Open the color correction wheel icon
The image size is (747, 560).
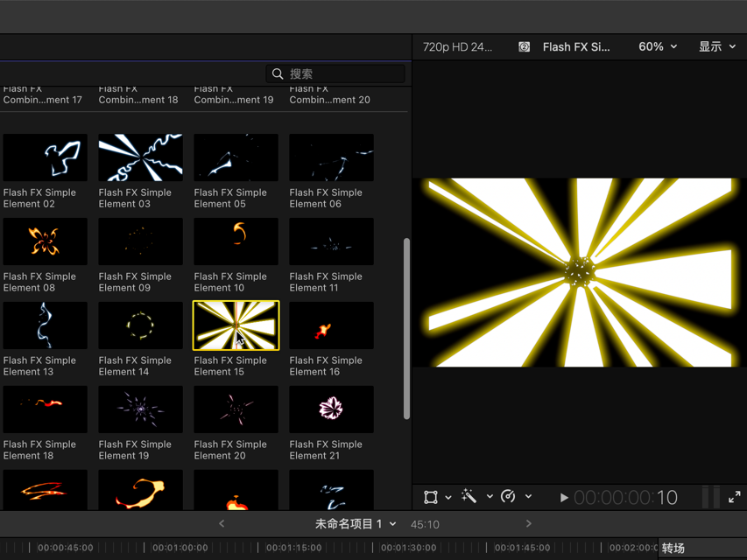[x=508, y=497]
